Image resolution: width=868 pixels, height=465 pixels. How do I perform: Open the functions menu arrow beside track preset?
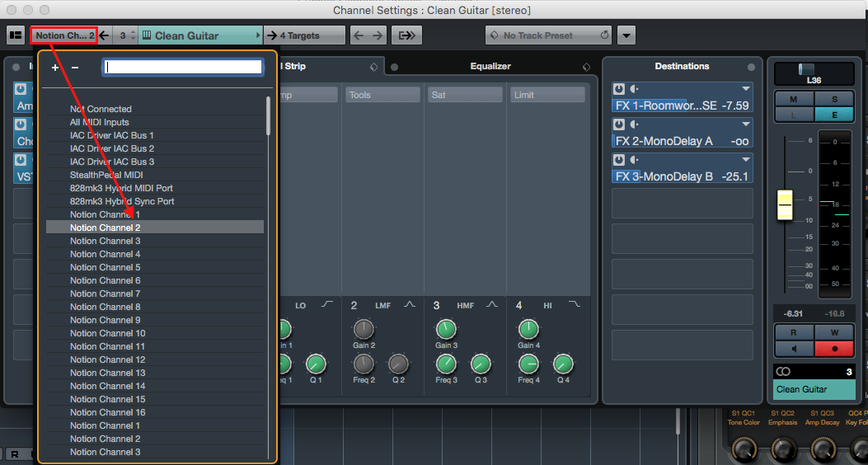point(626,35)
